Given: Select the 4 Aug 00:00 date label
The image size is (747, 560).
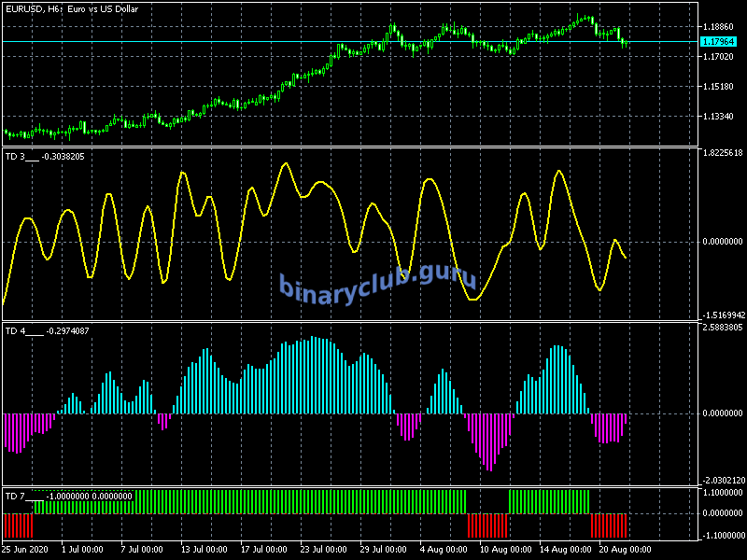Looking at the screenshot, I should click(x=444, y=550).
